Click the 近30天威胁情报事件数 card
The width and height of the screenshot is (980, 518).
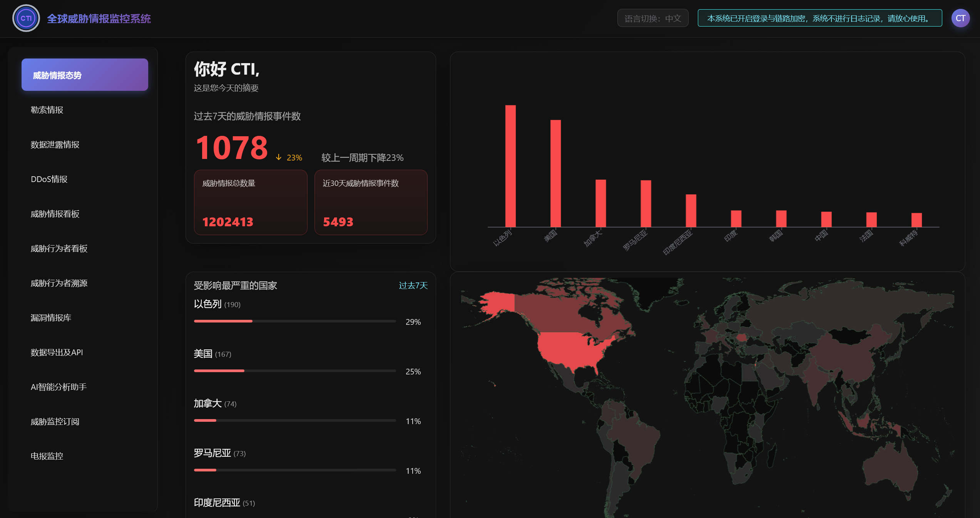click(371, 202)
